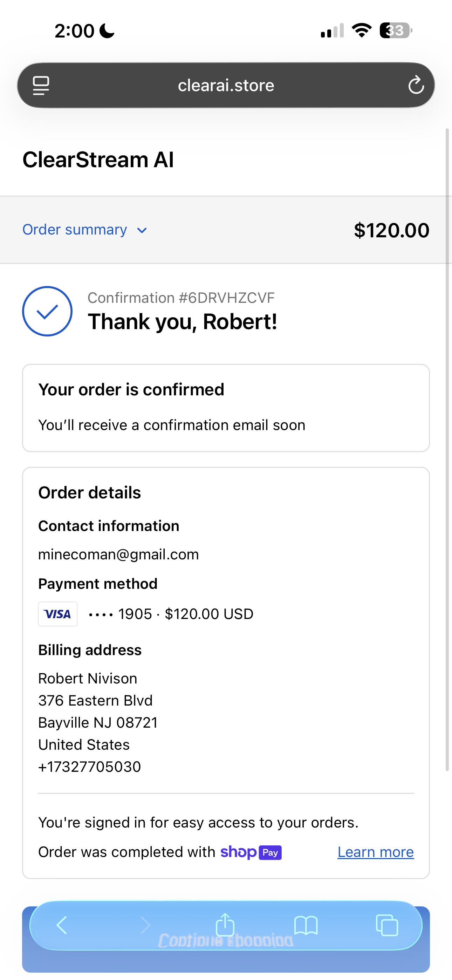
Task: Tap the minecoman@gmail.com contact email
Action: pyautogui.click(x=119, y=555)
